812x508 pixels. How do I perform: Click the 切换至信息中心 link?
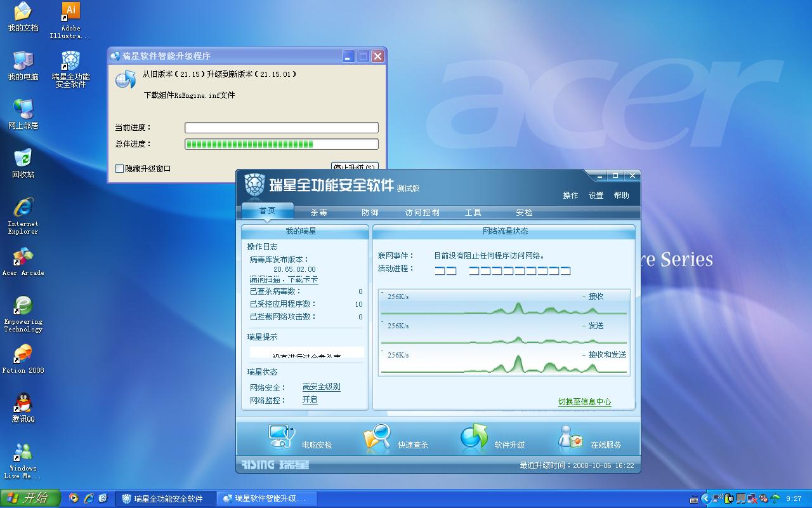(584, 401)
